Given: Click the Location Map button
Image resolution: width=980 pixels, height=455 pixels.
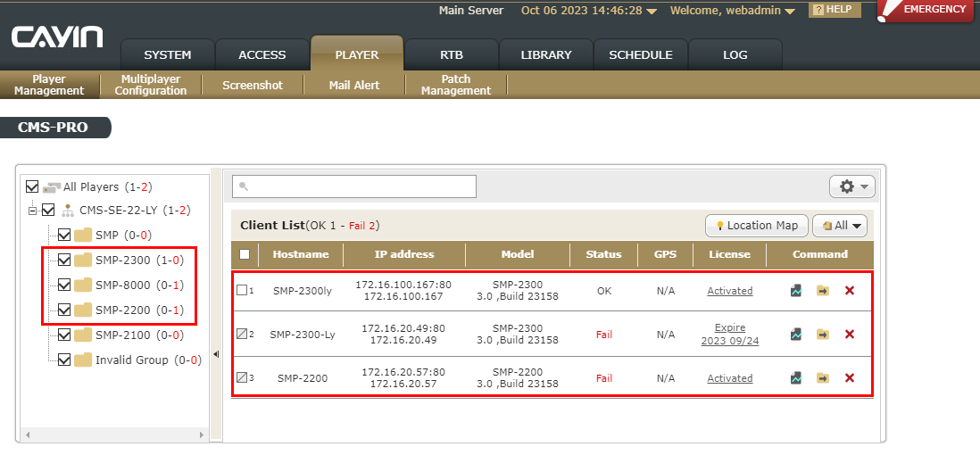Looking at the screenshot, I should [x=757, y=226].
